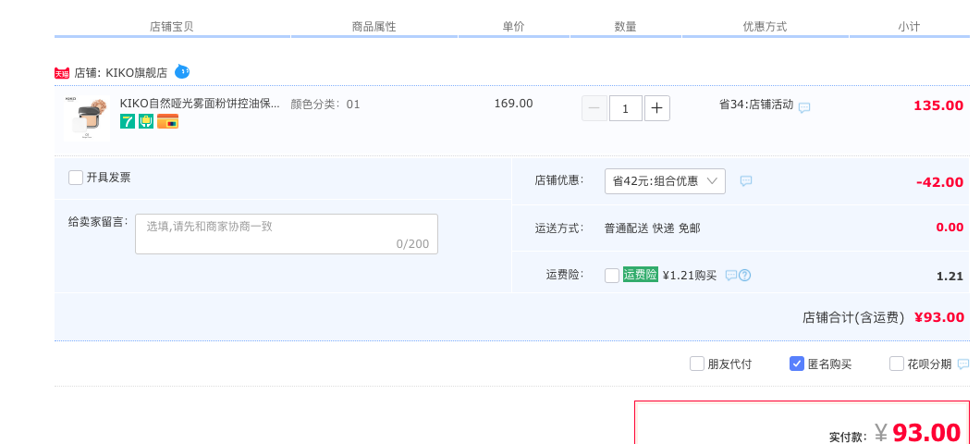This screenshot has height=444, width=980.
Task: Tick the 开具发票 checkbox
Action: click(76, 178)
